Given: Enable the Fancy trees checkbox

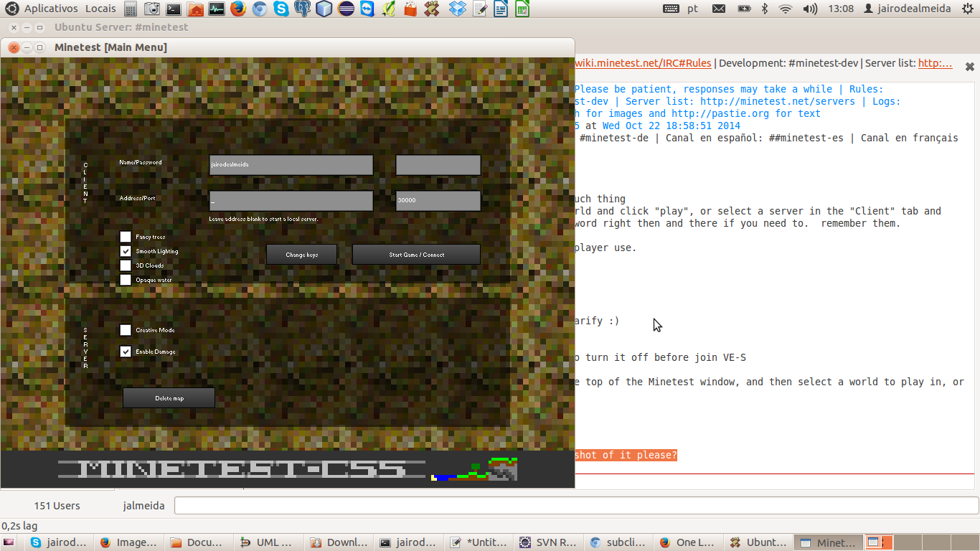Looking at the screenshot, I should 126,237.
